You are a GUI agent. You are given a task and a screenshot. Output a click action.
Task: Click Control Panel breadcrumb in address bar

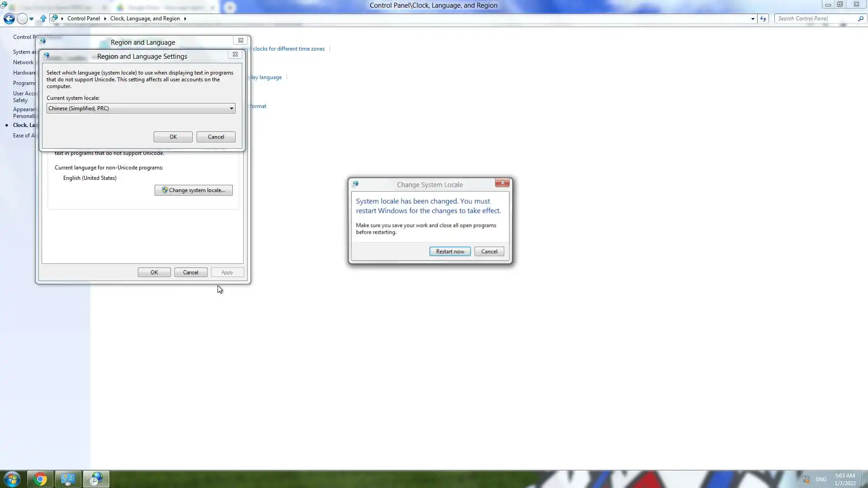84,19
